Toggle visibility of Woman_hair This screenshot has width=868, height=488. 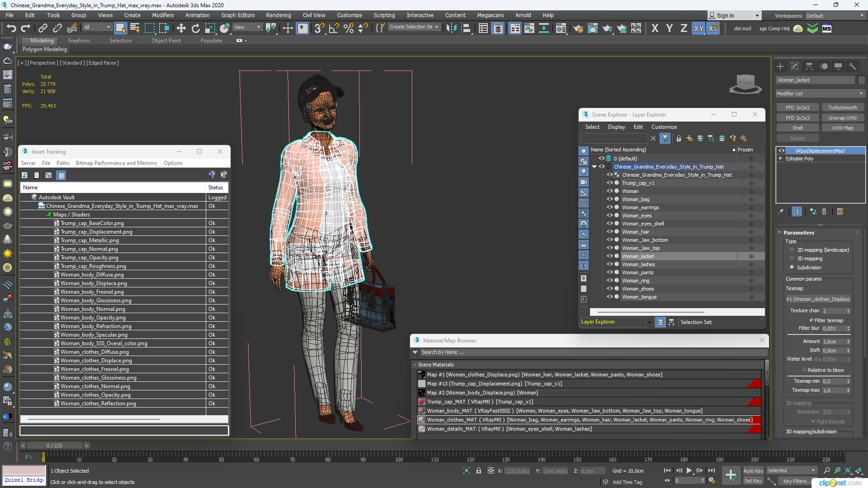click(x=609, y=232)
